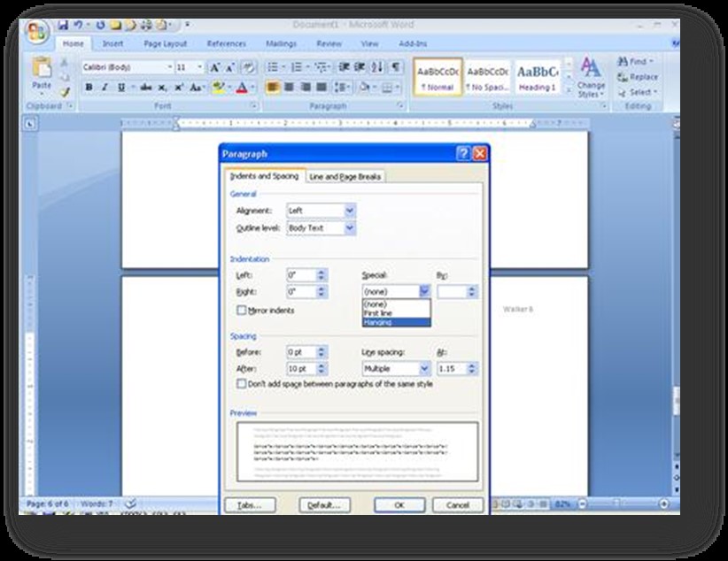Switch to Line and Page Breaks tab
Screen dimensions: 728x561
tap(345, 177)
